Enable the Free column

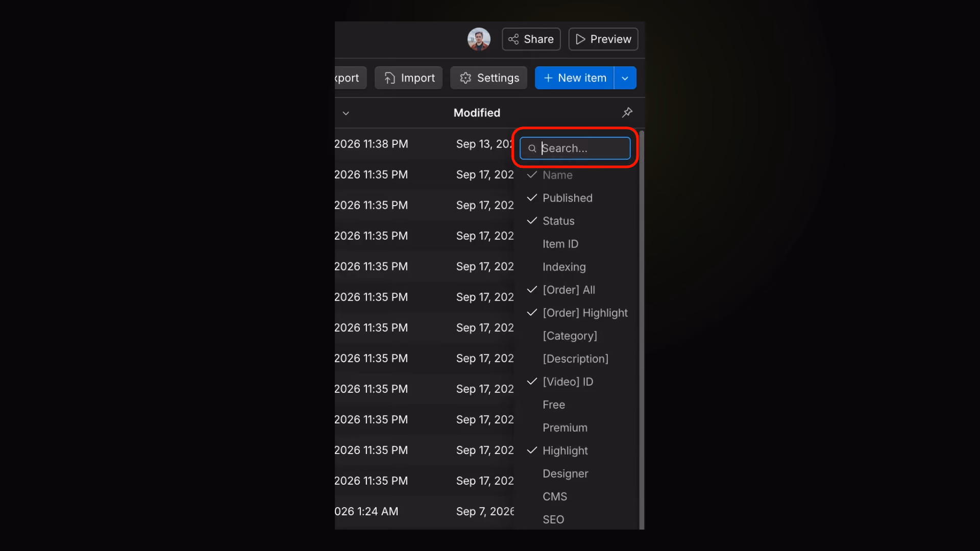(576, 405)
